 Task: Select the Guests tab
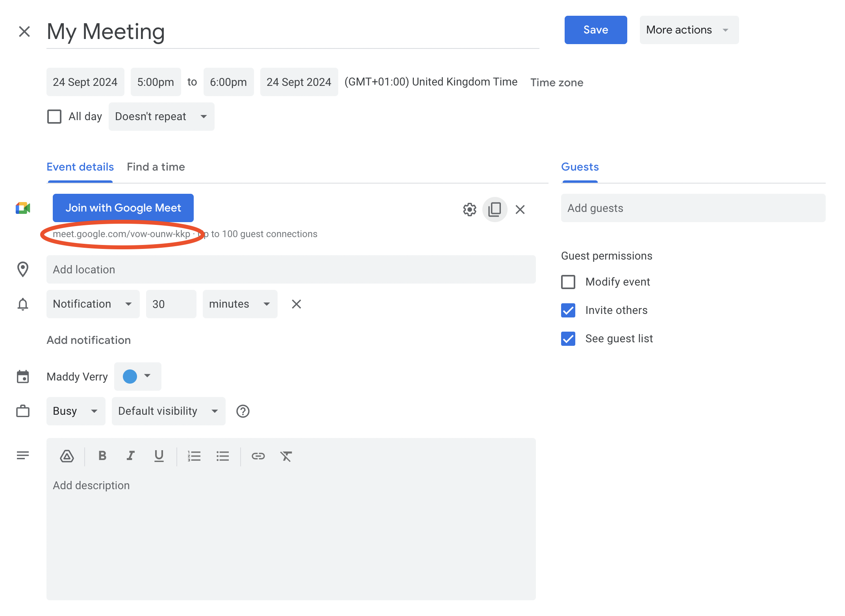pos(580,167)
